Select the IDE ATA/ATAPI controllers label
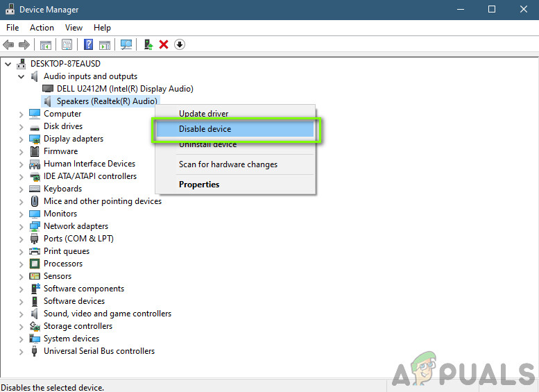The image size is (539, 392). tap(90, 176)
